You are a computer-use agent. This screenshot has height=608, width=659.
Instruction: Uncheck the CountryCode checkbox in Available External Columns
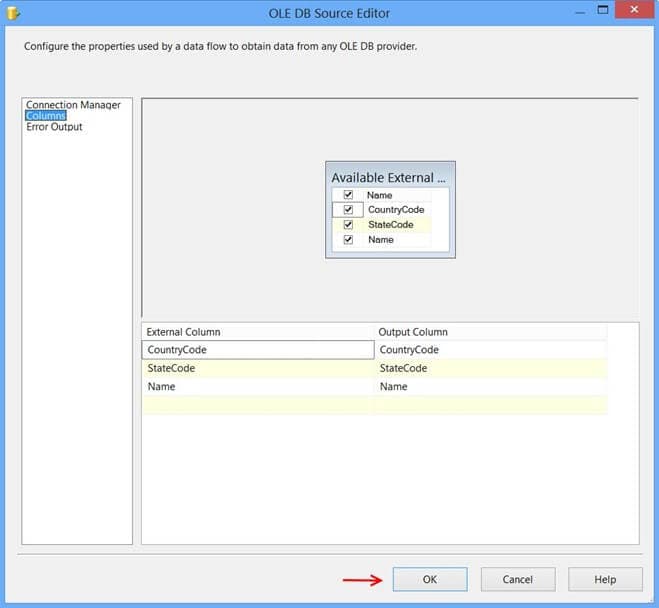(348, 210)
